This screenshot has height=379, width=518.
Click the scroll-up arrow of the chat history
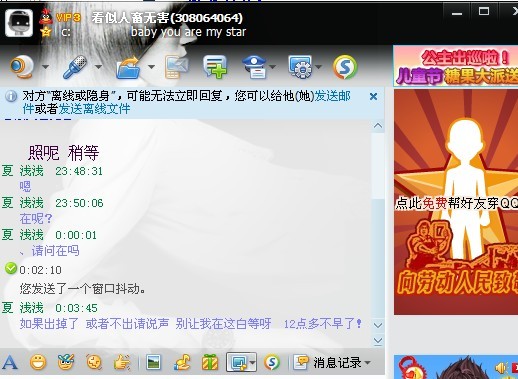click(x=378, y=126)
